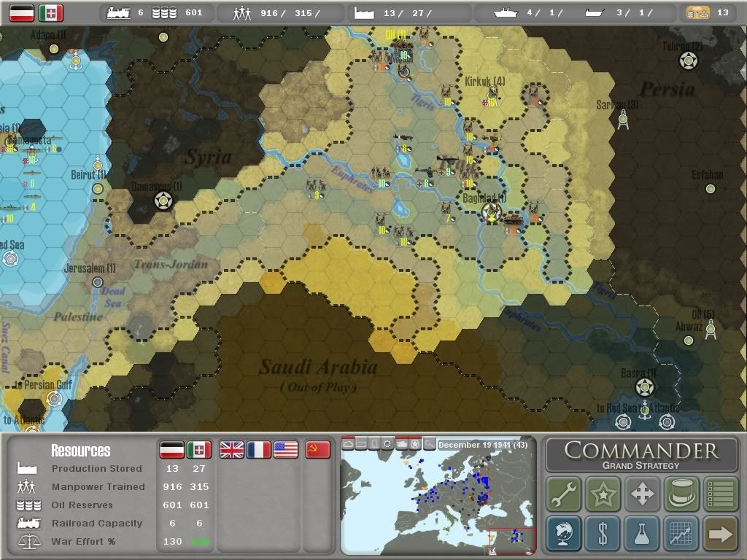Click the Red Sea transit circle marker

pos(10,259)
